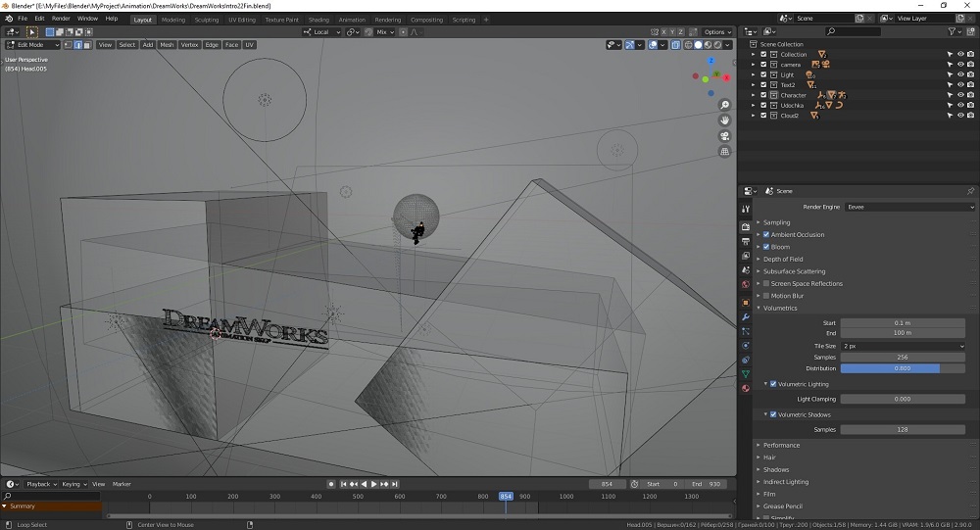
Task: Open the File menu
Action: click(x=23, y=19)
